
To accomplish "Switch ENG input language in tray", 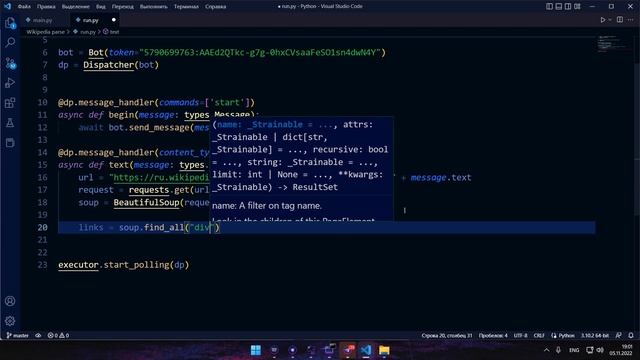I will (574, 350).
